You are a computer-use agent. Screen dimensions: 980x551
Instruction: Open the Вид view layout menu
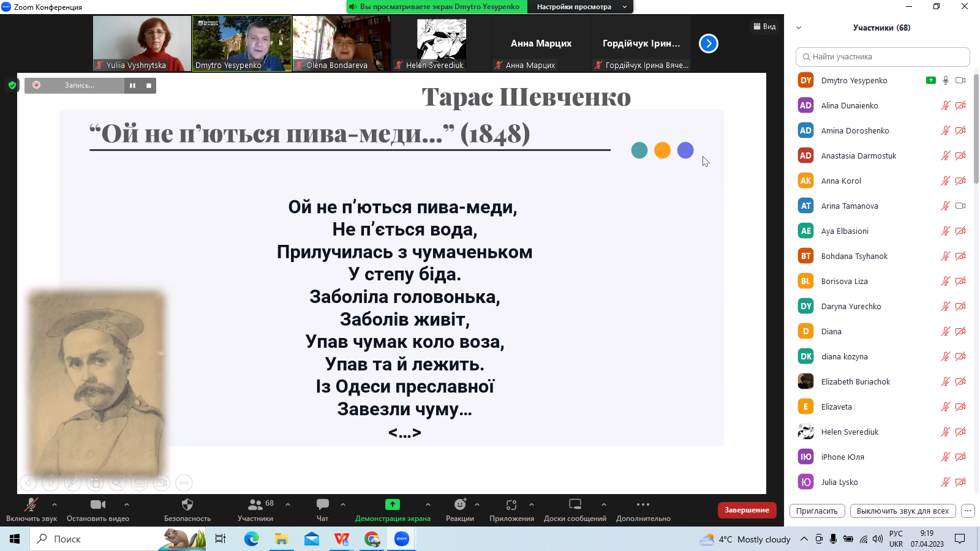point(764,26)
